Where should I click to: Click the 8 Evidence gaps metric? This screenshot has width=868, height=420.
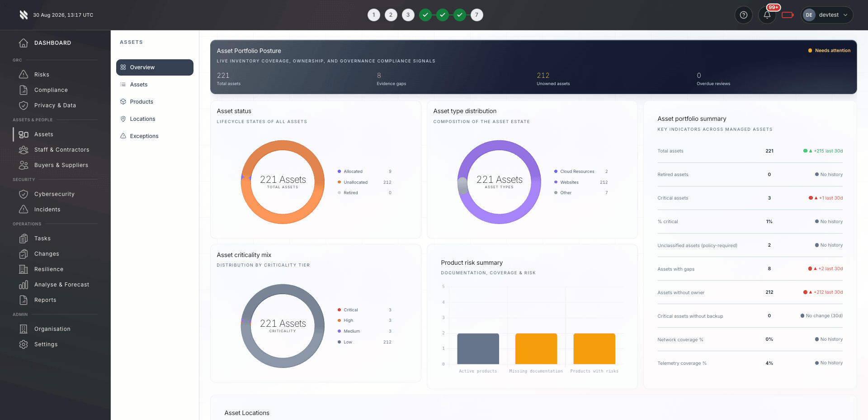pyautogui.click(x=392, y=79)
